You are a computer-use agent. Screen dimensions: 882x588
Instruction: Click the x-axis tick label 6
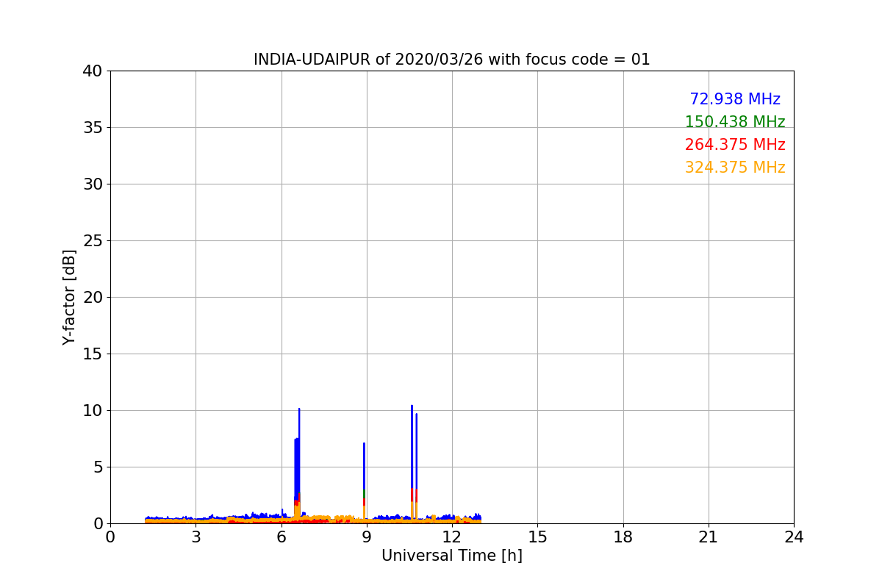(x=282, y=537)
